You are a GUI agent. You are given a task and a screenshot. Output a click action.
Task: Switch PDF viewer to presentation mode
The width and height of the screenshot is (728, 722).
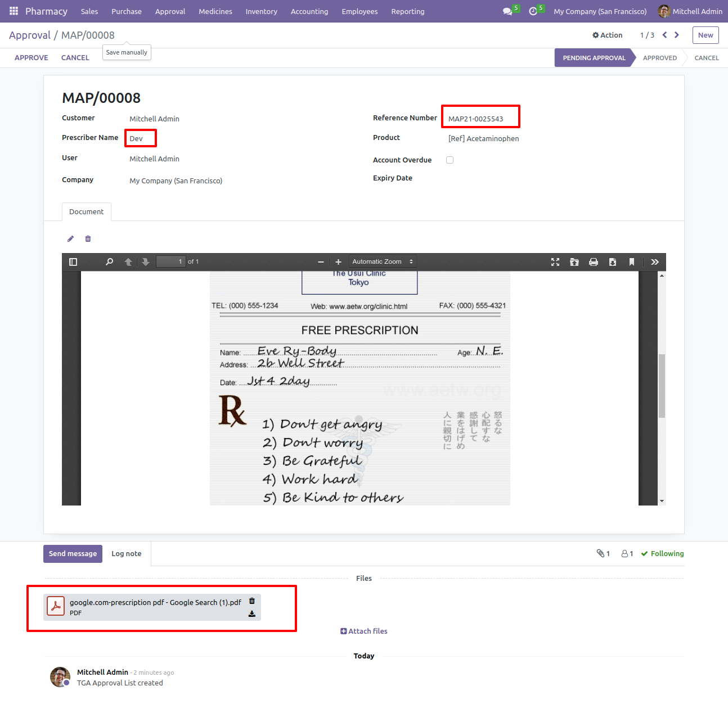(555, 262)
